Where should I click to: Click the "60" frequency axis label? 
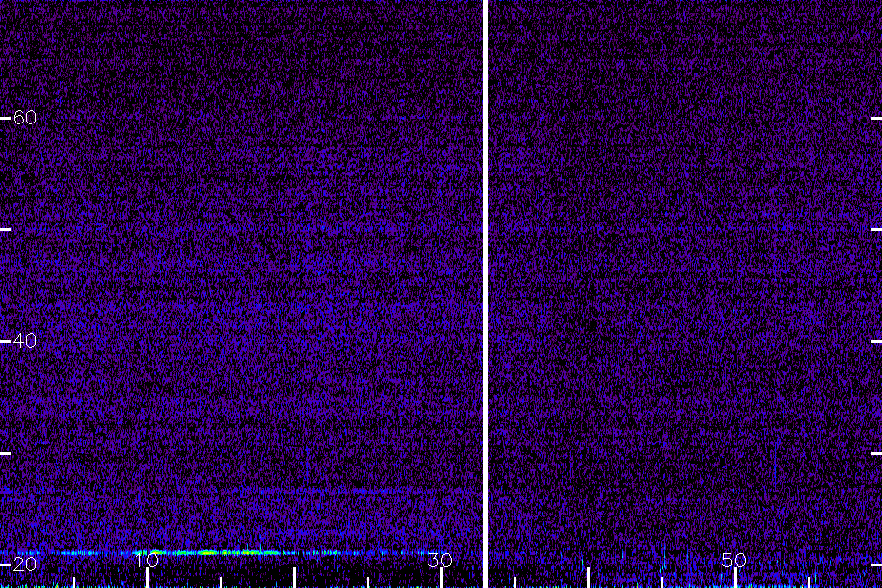24,117
